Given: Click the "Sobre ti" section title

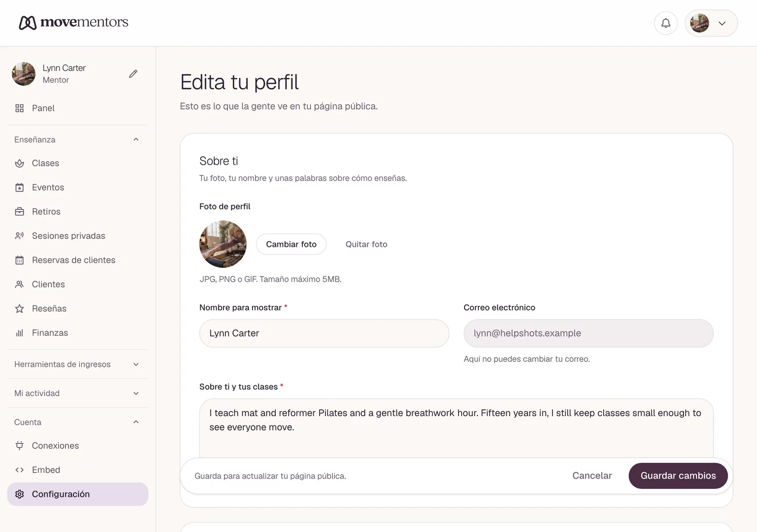Looking at the screenshot, I should (x=219, y=161).
